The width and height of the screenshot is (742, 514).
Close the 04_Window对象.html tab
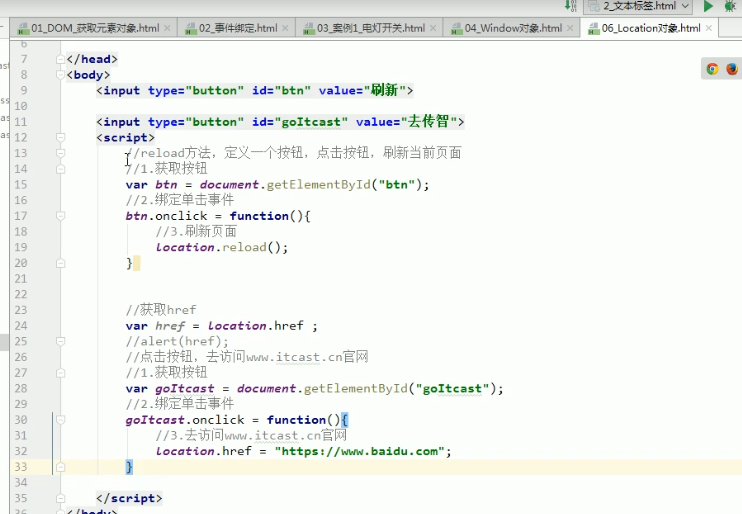(x=570, y=28)
